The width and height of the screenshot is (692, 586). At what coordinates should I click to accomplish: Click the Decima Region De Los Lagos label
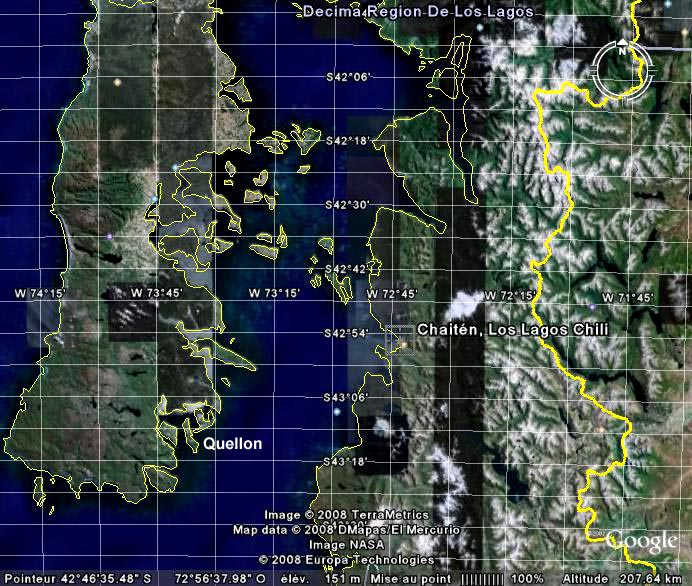point(417,12)
